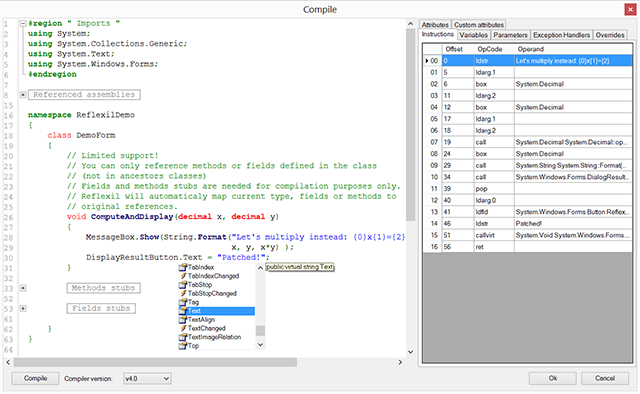Choose TabStop property icon in completion list
This screenshot has width=640, height=394.
tap(183, 285)
